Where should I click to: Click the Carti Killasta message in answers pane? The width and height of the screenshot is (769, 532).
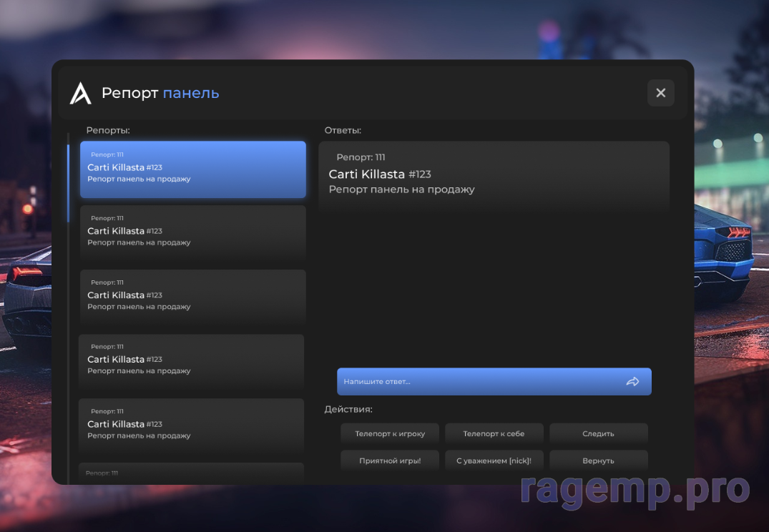(x=494, y=176)
